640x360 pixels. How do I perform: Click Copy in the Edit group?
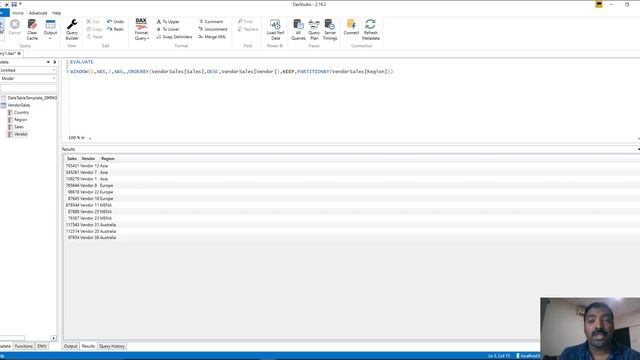(x=94, y=29)
